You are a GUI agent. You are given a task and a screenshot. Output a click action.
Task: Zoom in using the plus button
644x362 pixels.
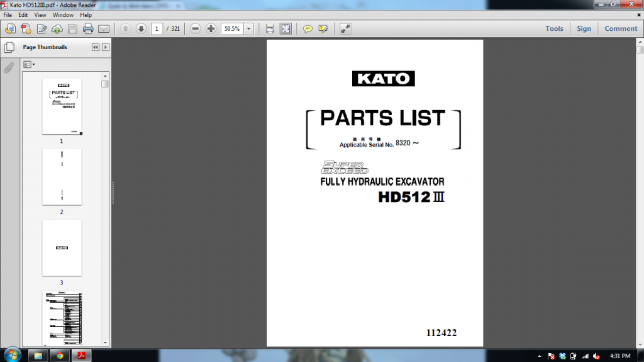[211, 28]
